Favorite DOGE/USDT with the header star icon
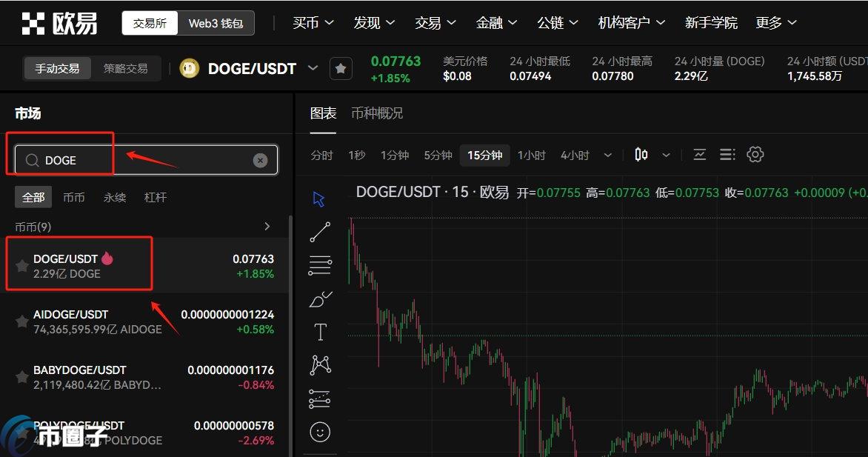Screen dimensions: 868x457 click(341, 69)
